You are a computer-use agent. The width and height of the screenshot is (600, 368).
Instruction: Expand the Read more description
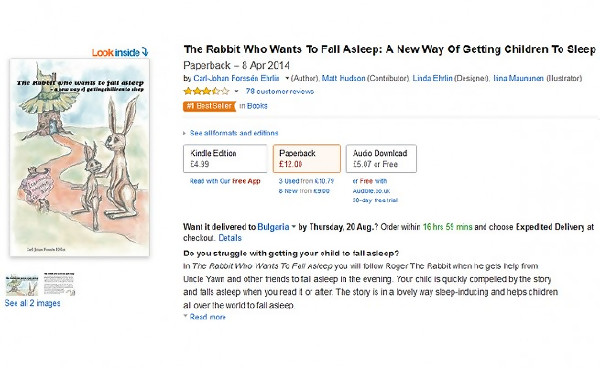(207, 317)
